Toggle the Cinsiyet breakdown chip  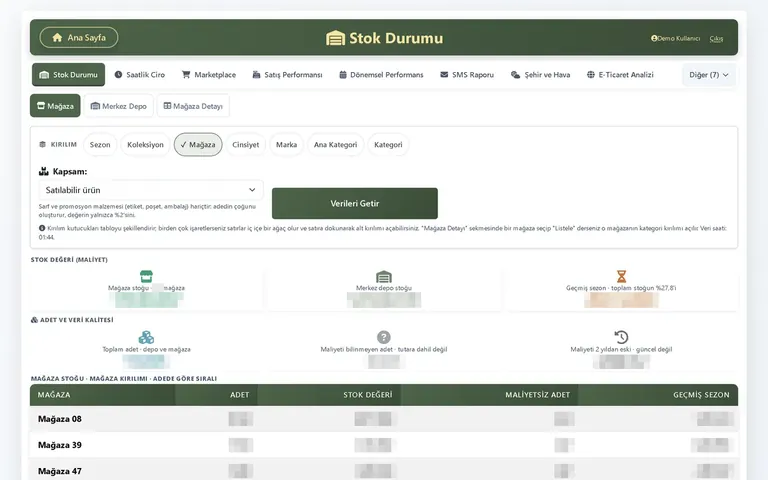(245, 144)
